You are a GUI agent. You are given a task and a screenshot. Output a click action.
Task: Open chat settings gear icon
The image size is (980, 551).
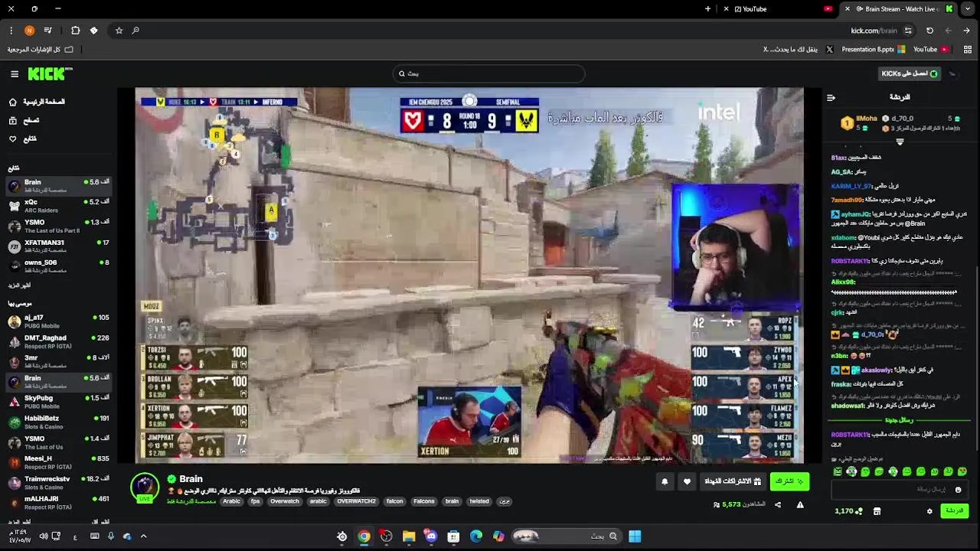[929, 511]
